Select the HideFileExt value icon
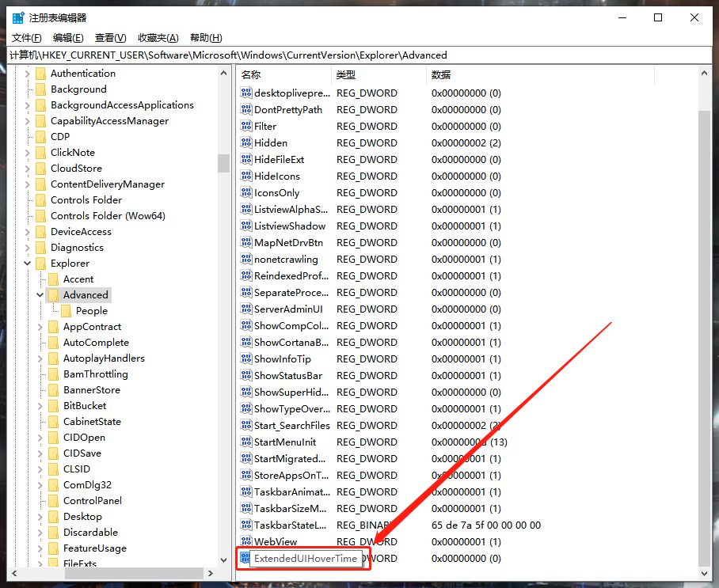Image resolution: width=719 pixels, height=588 pixels. pos(246,159)
